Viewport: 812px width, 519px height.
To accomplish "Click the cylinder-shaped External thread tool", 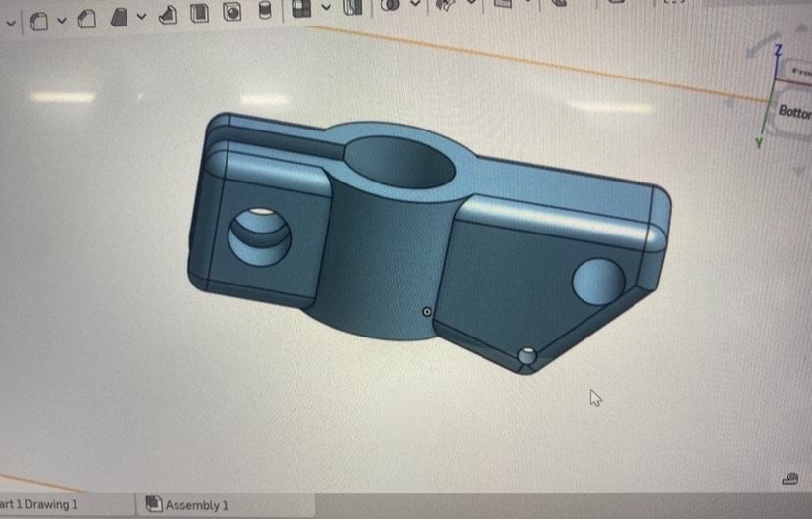I will pos(263,11).
